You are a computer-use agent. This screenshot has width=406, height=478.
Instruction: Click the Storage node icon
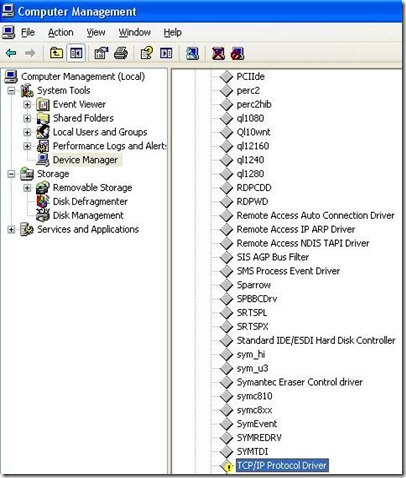coord(27,174)
